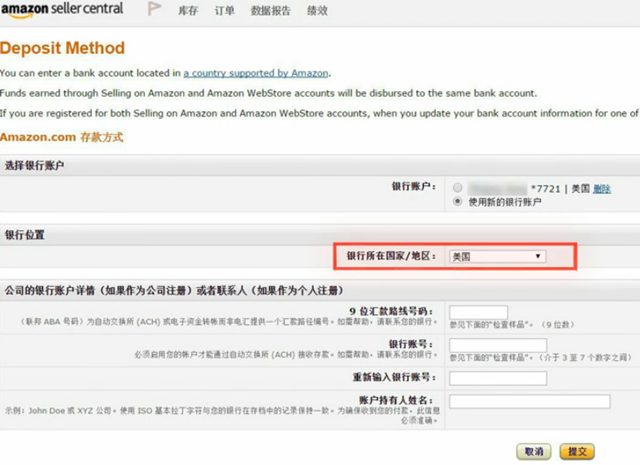The height and width of the screenshot is (465, 640).
Task: Open the 库存 menu
Action: [188, 11]
